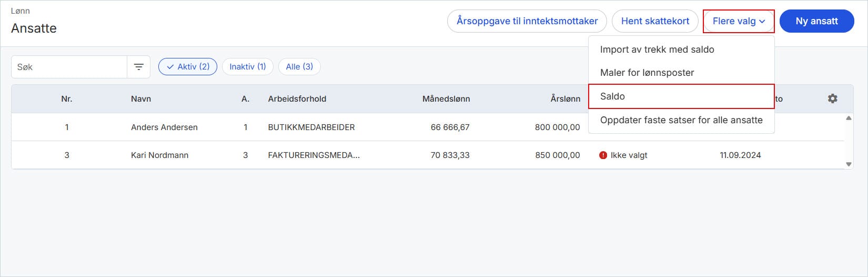This screenshot has height=277, width=868.
Task: Click the date 11.09.2024
Action: pyautogui.click(x=740, y=155)
